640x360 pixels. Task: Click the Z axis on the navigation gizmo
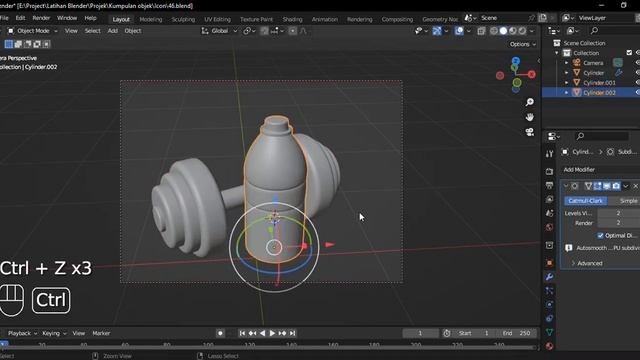(516, 61)
